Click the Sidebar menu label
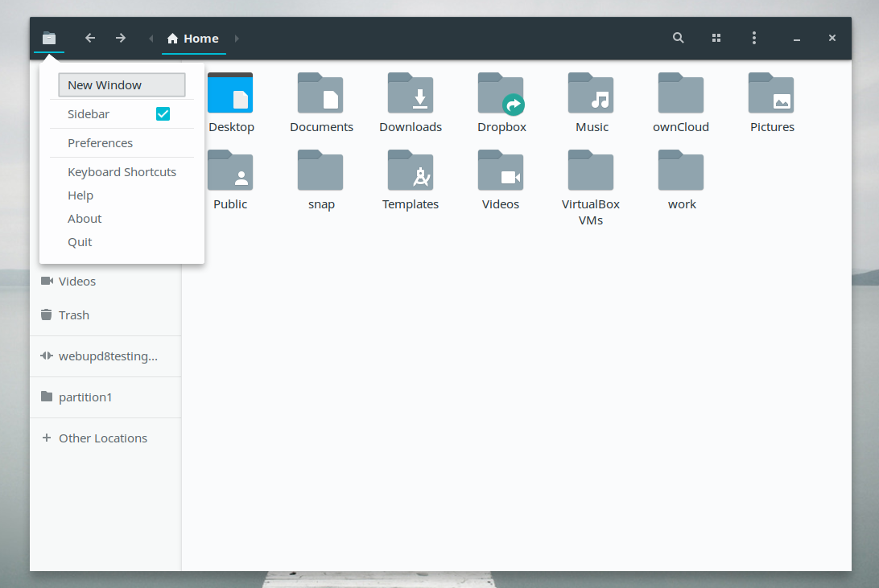This screenshot has width=879, height=588. point(89,114)
